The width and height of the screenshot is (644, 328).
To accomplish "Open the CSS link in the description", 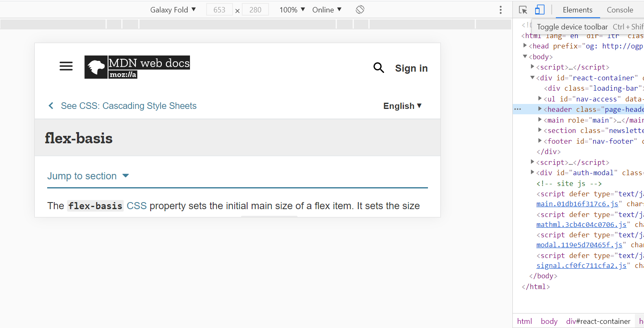I will (x=137, y=206).
